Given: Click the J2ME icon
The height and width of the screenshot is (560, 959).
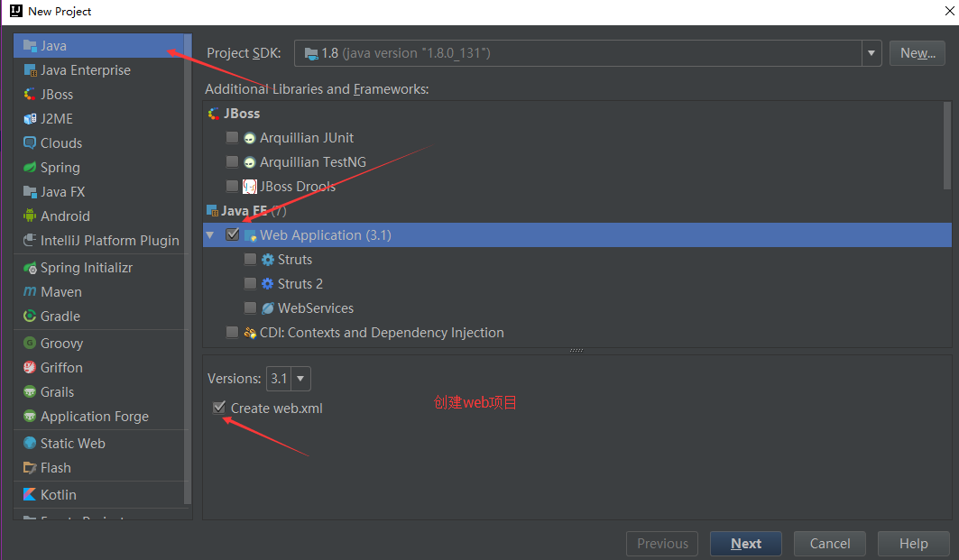Looking at the screenshot, I should (30, 119).
